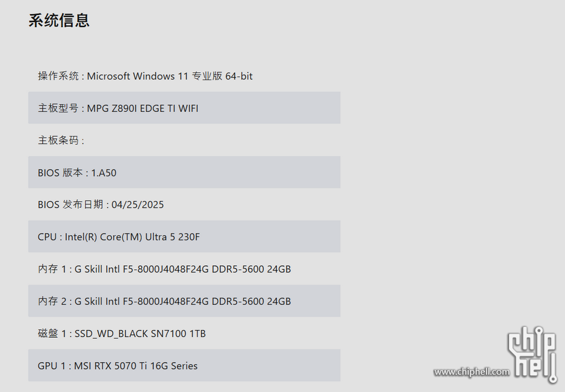Click the 内存 2 G Skill row
The height and width of the screenshot is (392, 565).
coord(184,301)
